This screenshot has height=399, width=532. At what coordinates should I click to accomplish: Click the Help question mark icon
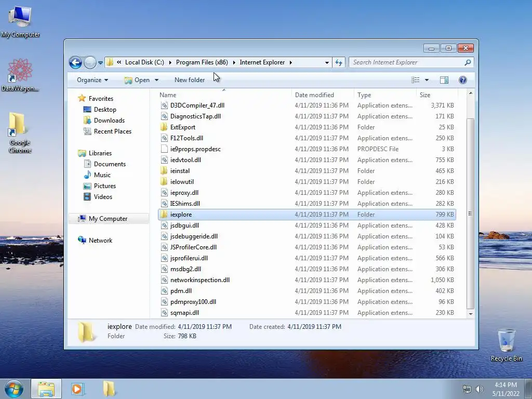coord(462,80)
